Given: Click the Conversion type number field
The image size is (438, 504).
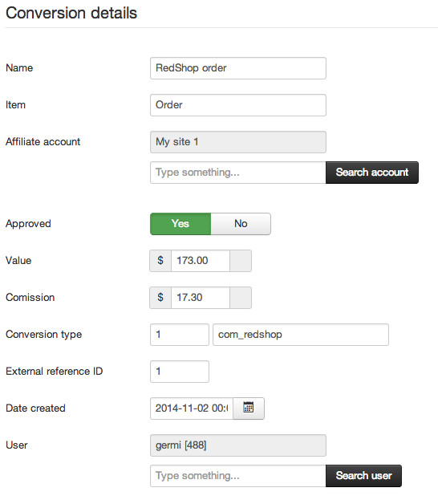Looking at the screenshot, I should pos(180,335).
